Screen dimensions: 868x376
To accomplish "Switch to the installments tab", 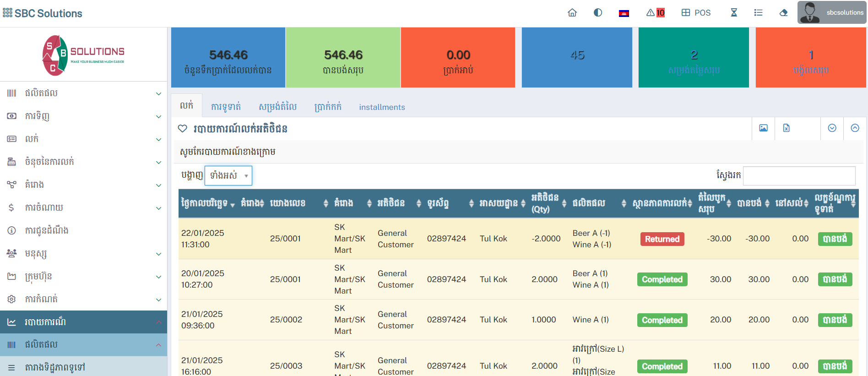I will click(x=382, y=107).
